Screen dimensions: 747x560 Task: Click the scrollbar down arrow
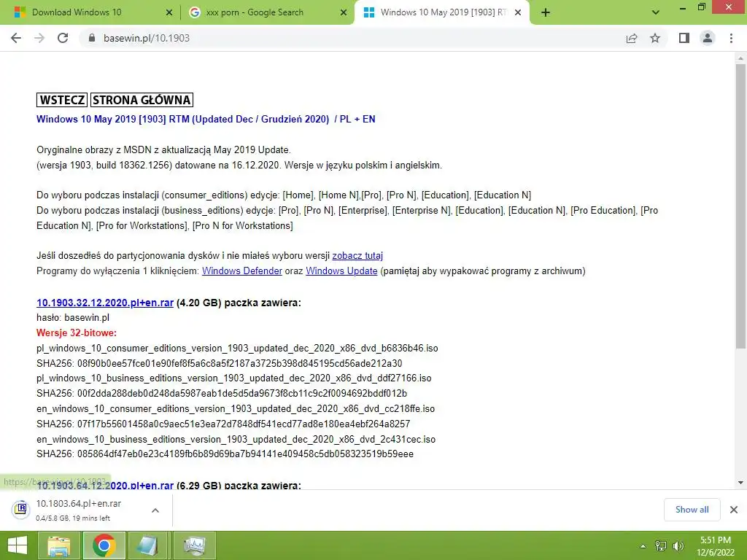[x=740, y=483]
